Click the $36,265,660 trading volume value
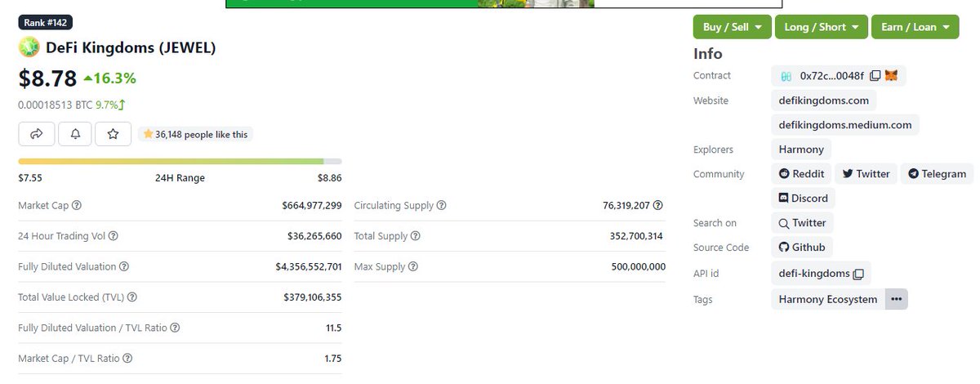Viewport: 980px width, 384px height. point(315,236)
